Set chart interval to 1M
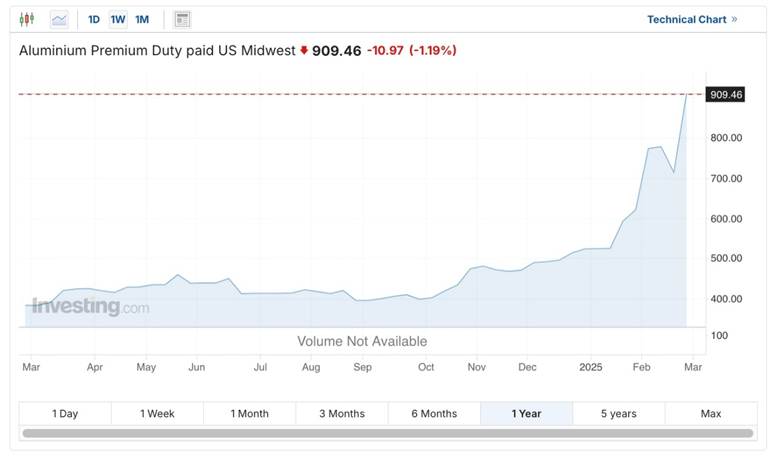The width and height of the screenshot is (777, 458). pos(142,19)
